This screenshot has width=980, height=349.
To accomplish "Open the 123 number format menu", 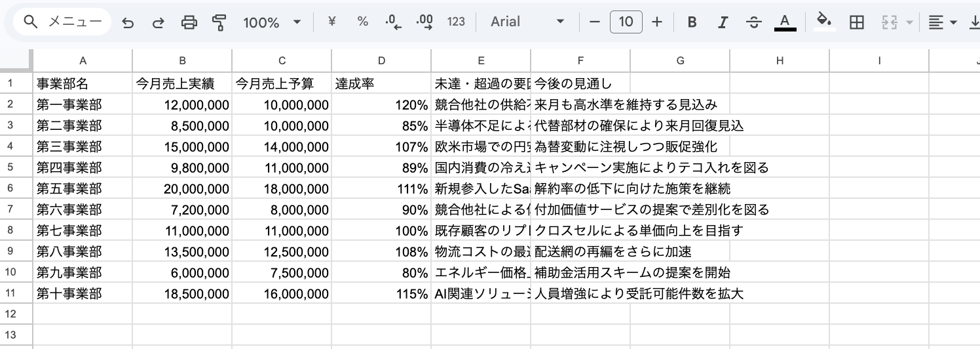I will 456,22.
